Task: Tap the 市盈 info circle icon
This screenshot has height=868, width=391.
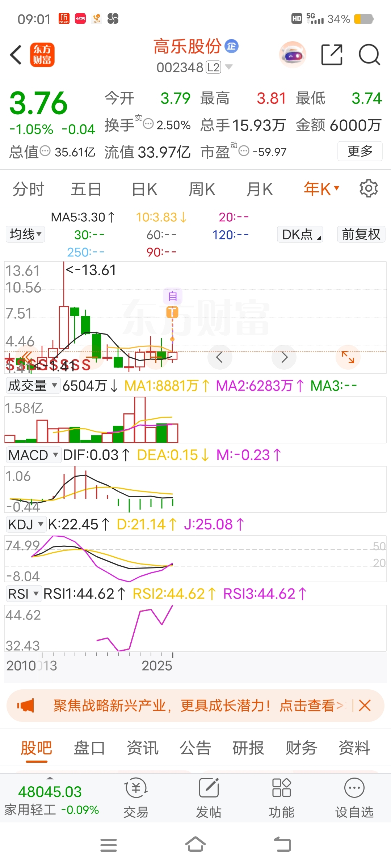Action: pos(244,151)
